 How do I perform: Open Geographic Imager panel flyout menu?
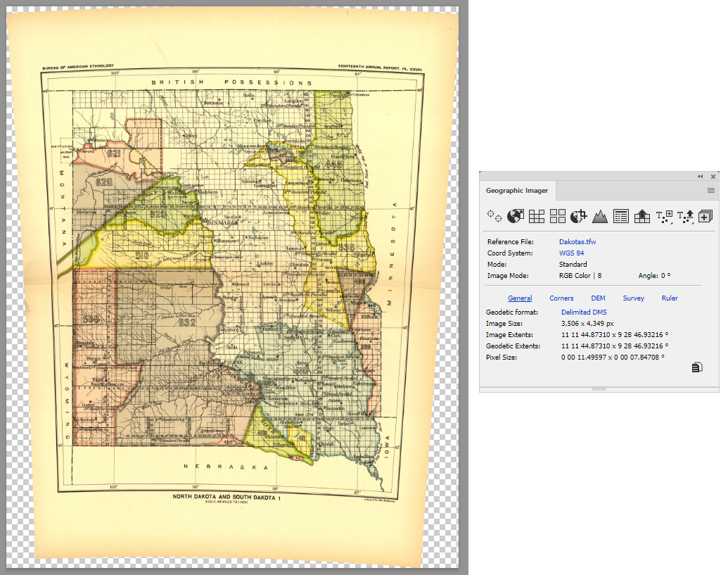(711, 191)
